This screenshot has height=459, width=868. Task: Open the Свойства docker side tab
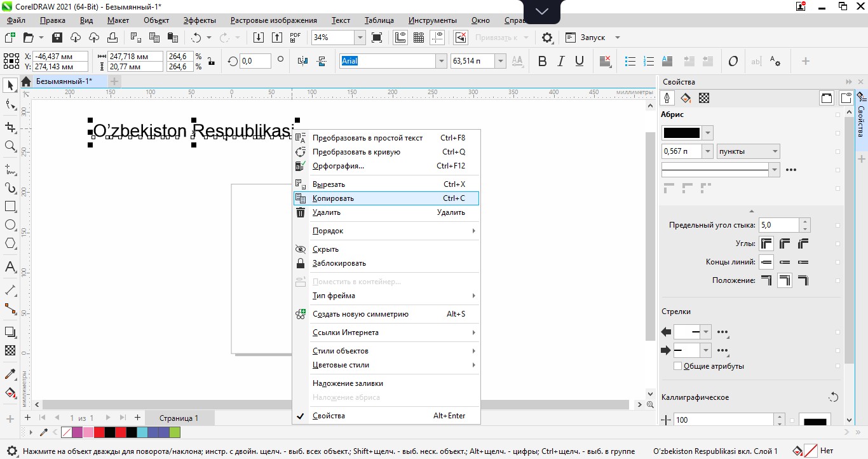coord(862,116)
